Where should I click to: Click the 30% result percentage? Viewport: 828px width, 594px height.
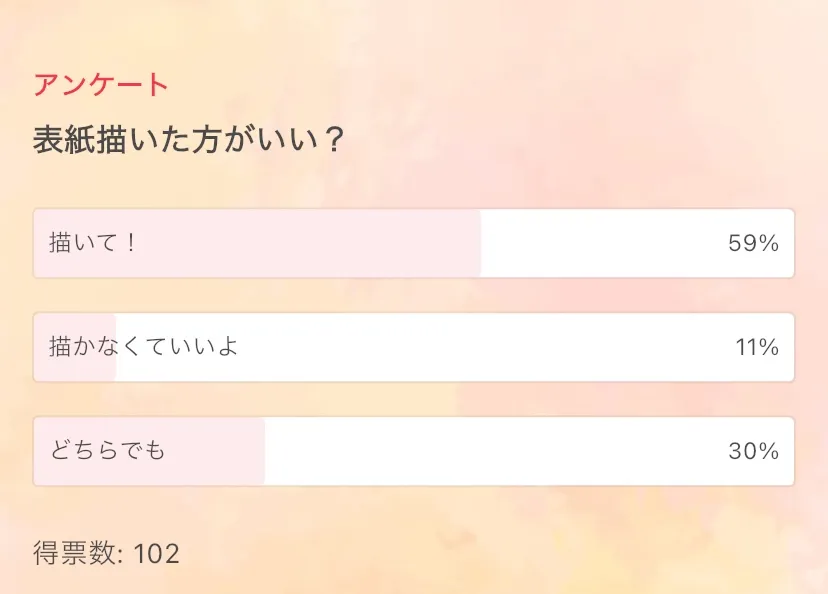click(753, 451)
